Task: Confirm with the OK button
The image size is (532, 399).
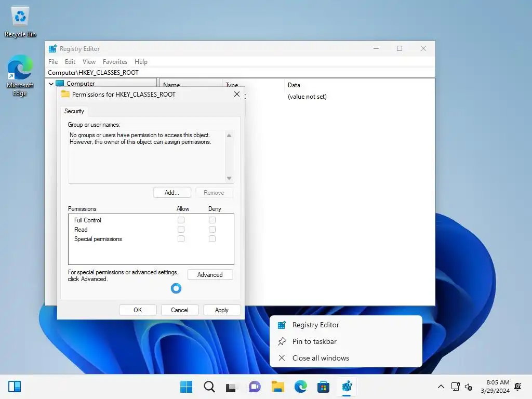Action: coord(138,310)
